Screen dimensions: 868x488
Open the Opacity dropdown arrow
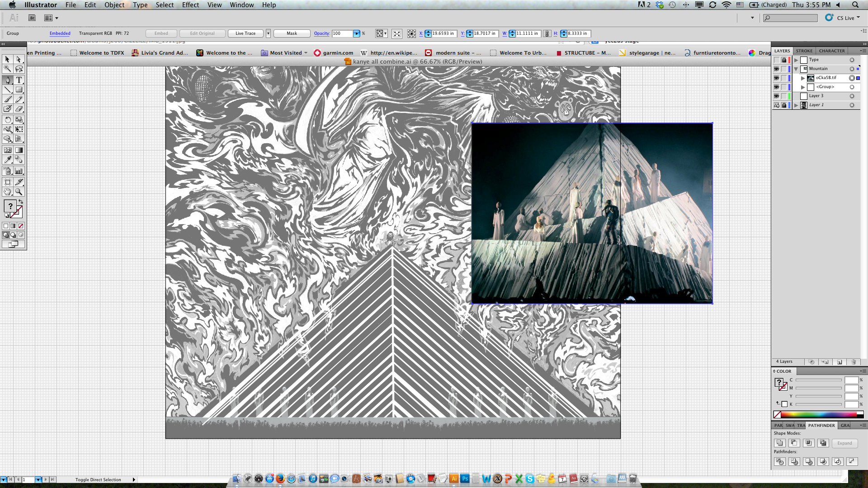[x=357, y=33]
